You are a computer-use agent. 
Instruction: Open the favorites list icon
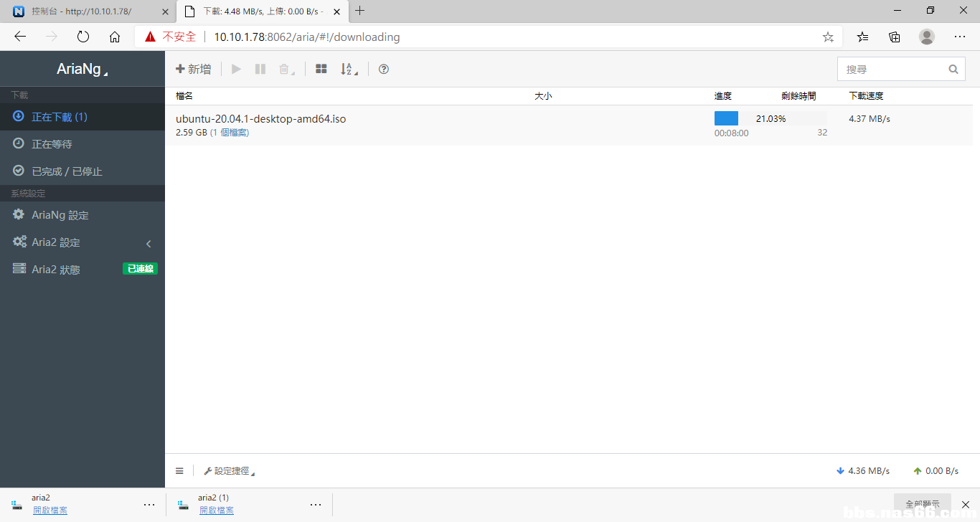863,37
